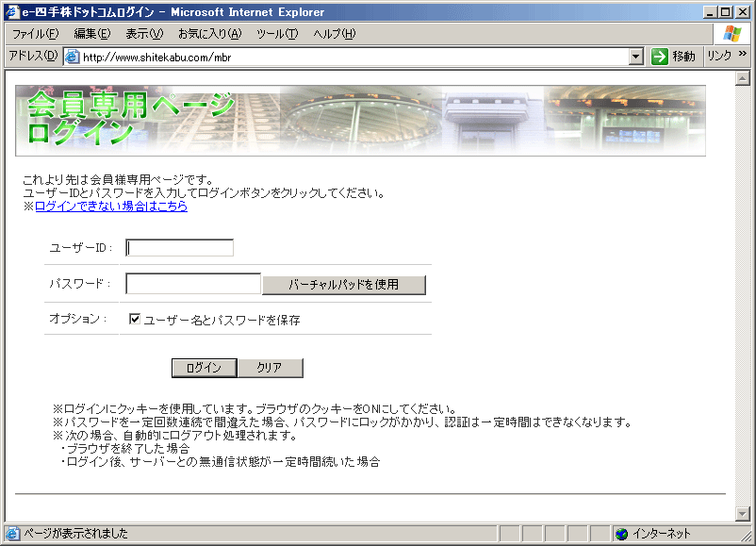Open the ツール(T) tools menu

click(x=277, y=34)
